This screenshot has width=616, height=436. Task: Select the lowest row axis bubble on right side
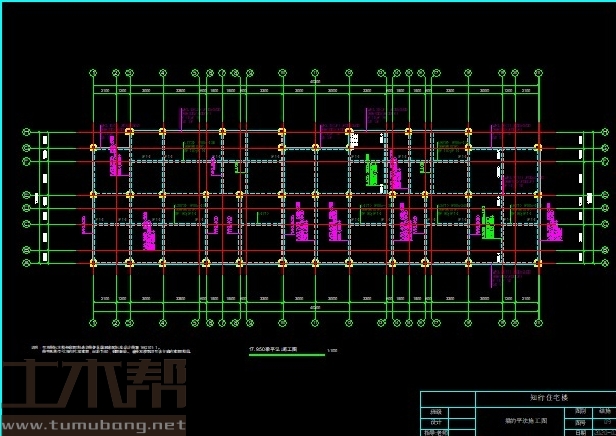(x=607, y=262)
